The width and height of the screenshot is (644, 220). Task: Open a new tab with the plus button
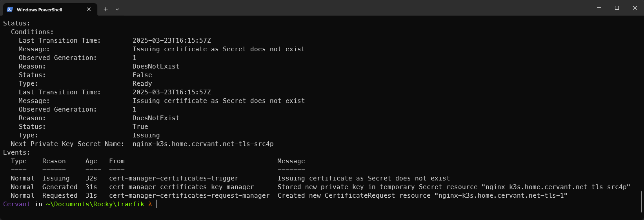[106, 9]
